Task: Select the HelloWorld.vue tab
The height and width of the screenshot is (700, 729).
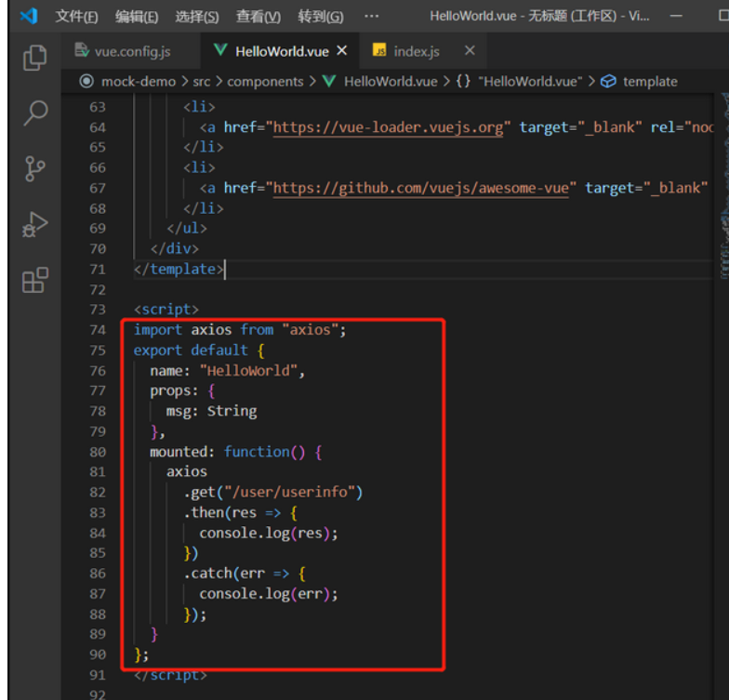Action: coord(281,51)
